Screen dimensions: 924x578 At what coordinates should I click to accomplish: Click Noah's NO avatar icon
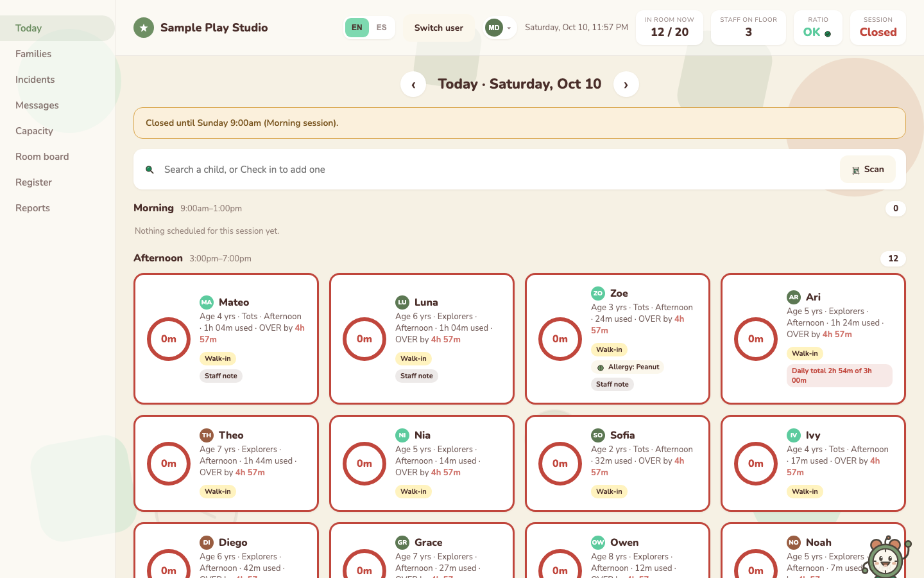[794, 543]
